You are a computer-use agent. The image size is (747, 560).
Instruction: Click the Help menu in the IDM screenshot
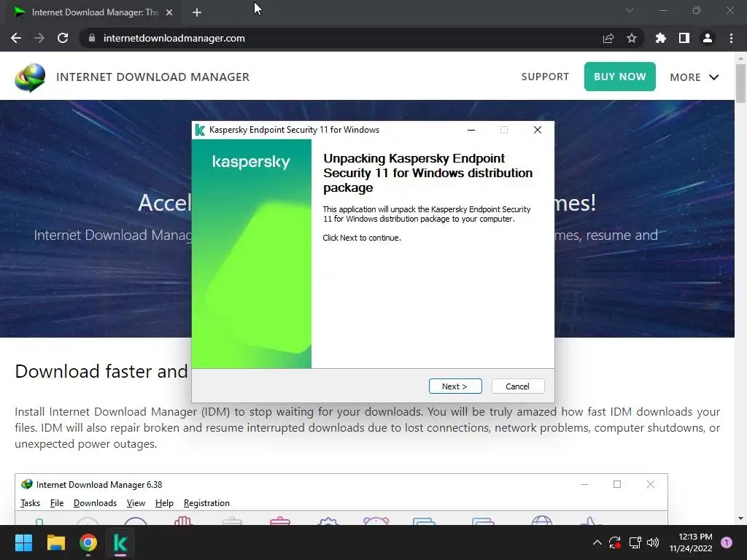(164, 503)
